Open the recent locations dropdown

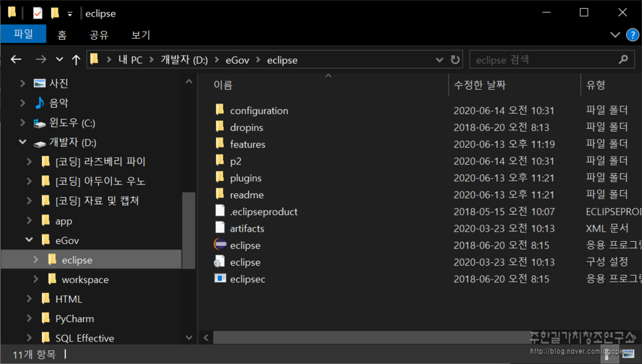[x=59, y=60]
